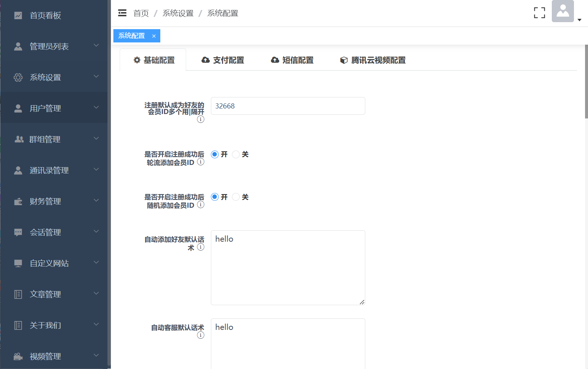Viewport: 588px width, 369px height.
Task: Open the user avatar menu
Action: click(563, 11)
